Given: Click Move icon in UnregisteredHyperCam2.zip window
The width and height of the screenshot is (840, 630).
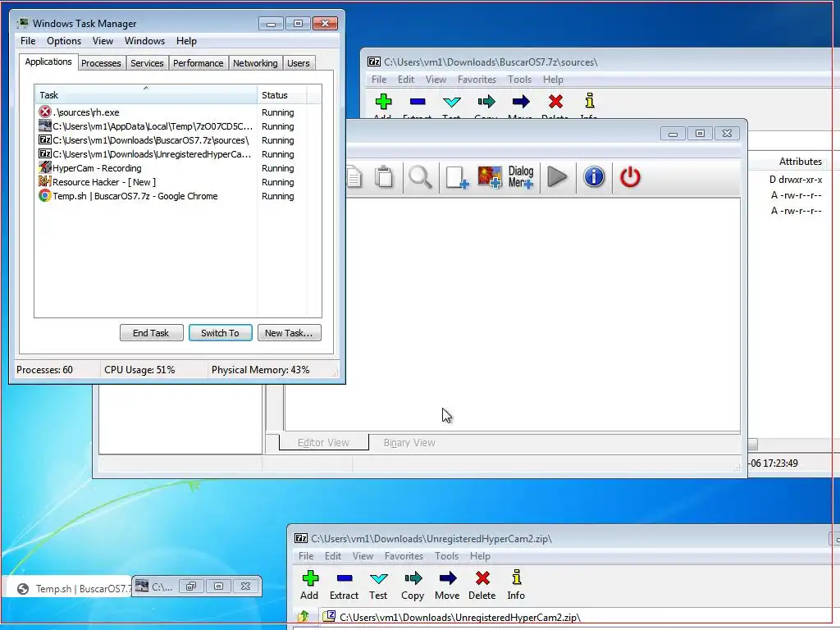Looking at the screenshot, I should pyautogui.click(x=447, y=578).
